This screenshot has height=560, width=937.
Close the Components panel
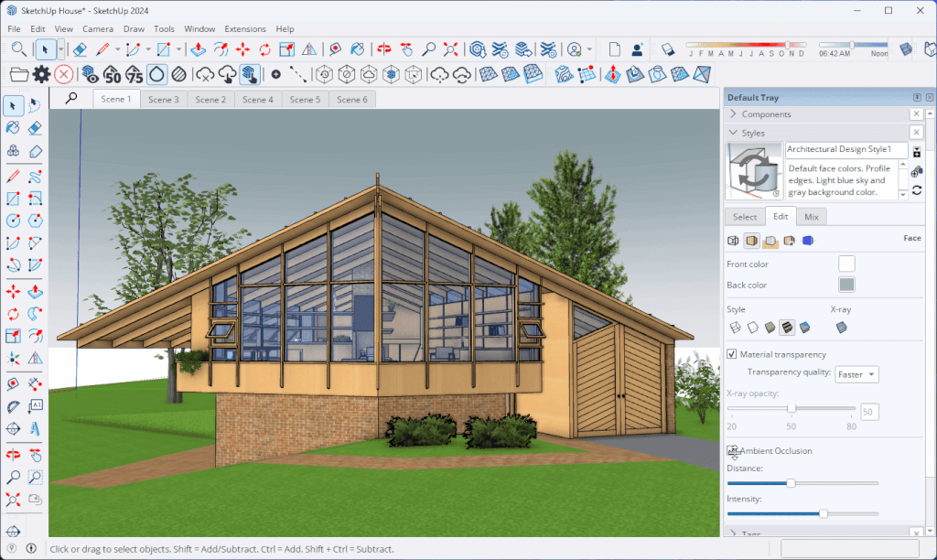pyautogui.click(x=916, y=113)
